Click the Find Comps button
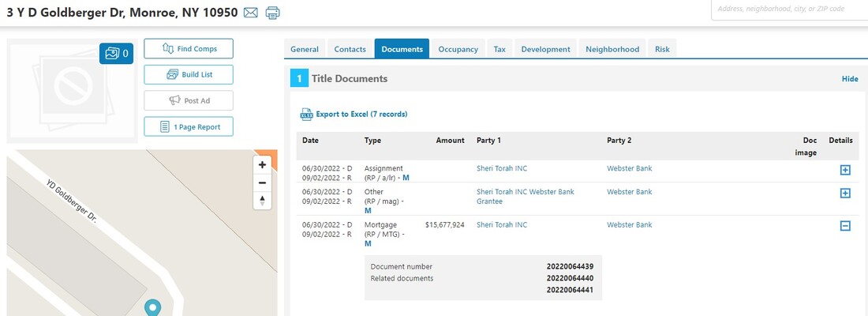Image resolution: width=868 pixels, height=316 pixels. (189, 49)
